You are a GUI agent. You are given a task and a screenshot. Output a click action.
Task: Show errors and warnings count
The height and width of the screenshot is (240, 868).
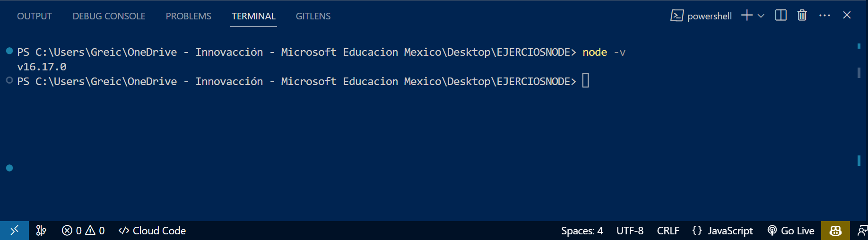click(x=83, y=231)
